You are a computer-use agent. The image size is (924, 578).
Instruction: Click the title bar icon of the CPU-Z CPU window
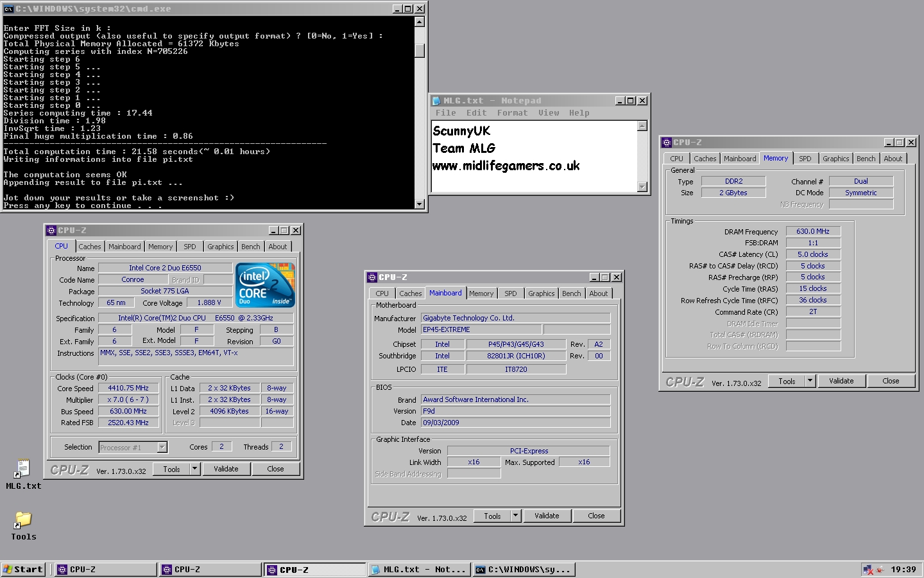(51, 231)
